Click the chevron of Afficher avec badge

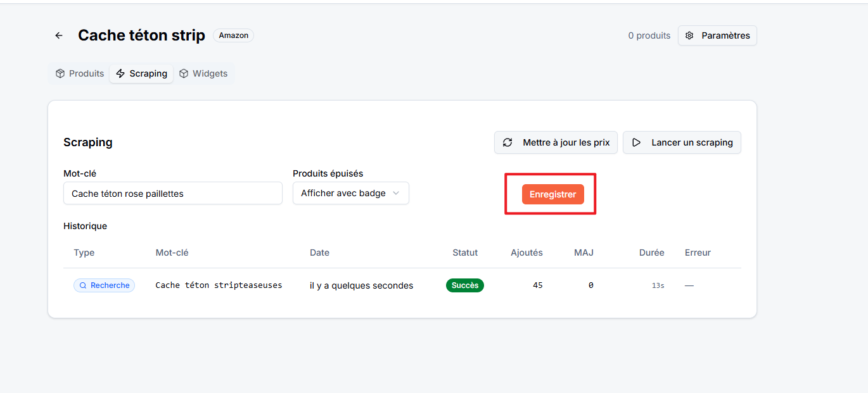coord(396,193)
